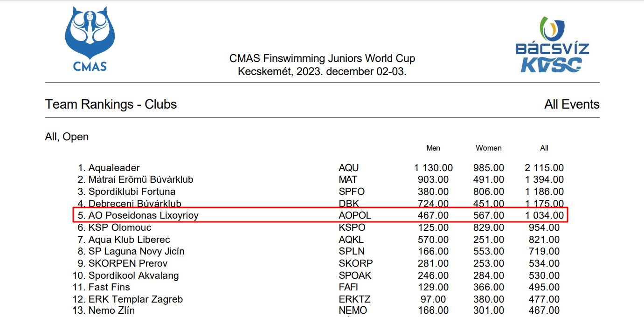Click the Bácsvíz KVSC logo
The height and width of the screenshot is (317, 644).
pos(552,45)
